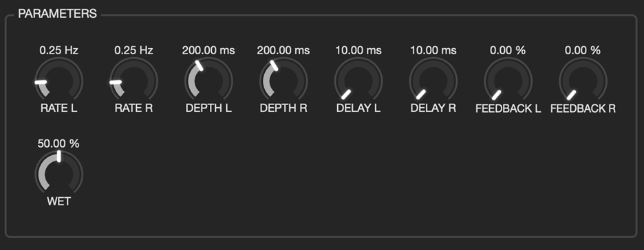Select the DEPTH R knob
644x250 pixels.
(283, 80)
